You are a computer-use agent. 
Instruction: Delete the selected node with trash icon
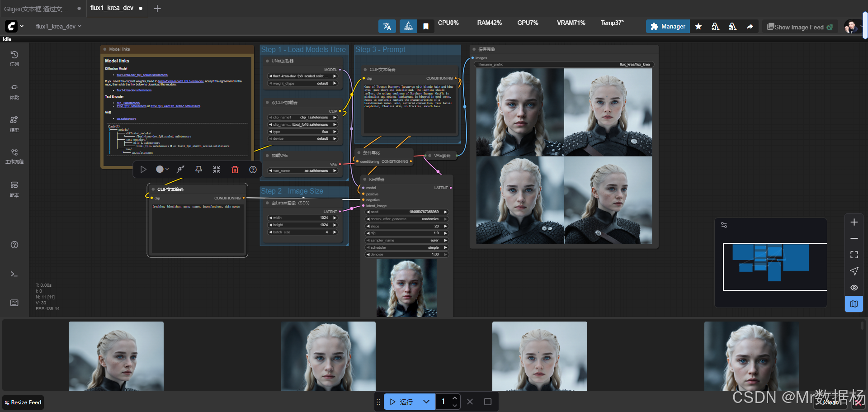pyautogui.click(x=235, y=169)
